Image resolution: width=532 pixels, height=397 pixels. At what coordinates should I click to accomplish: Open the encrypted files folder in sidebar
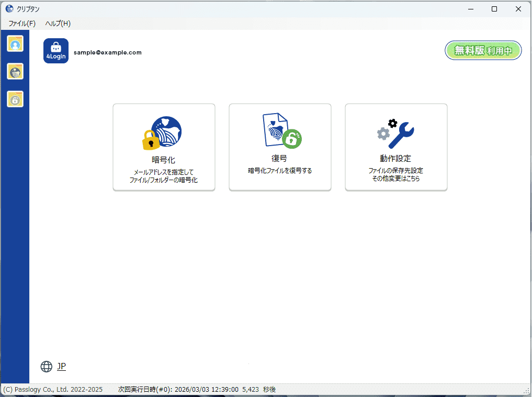15,71
